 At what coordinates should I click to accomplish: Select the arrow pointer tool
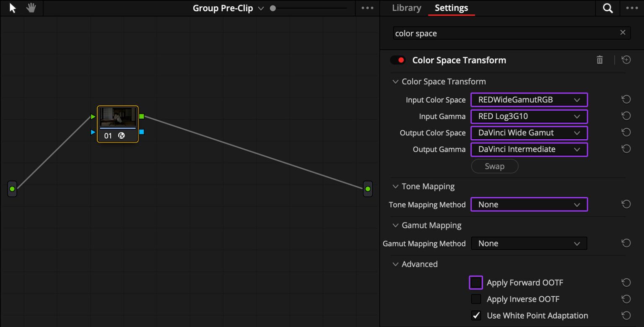click(x=11, y=8)
